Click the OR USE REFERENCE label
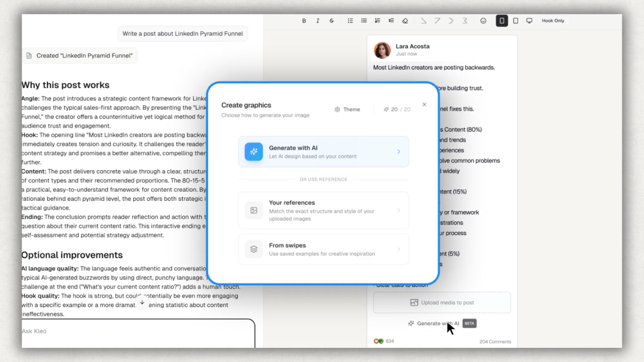 tap(323, 179)
